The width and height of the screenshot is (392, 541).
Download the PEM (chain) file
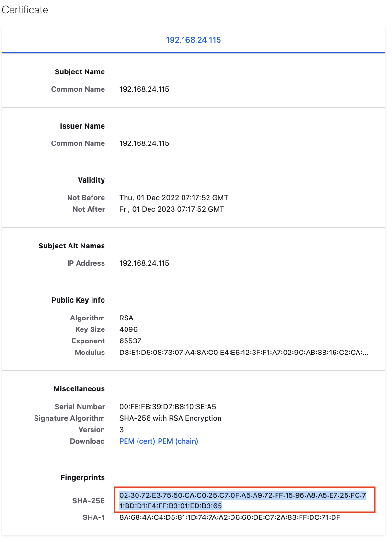pyautogui.click(x=178, y=441)
